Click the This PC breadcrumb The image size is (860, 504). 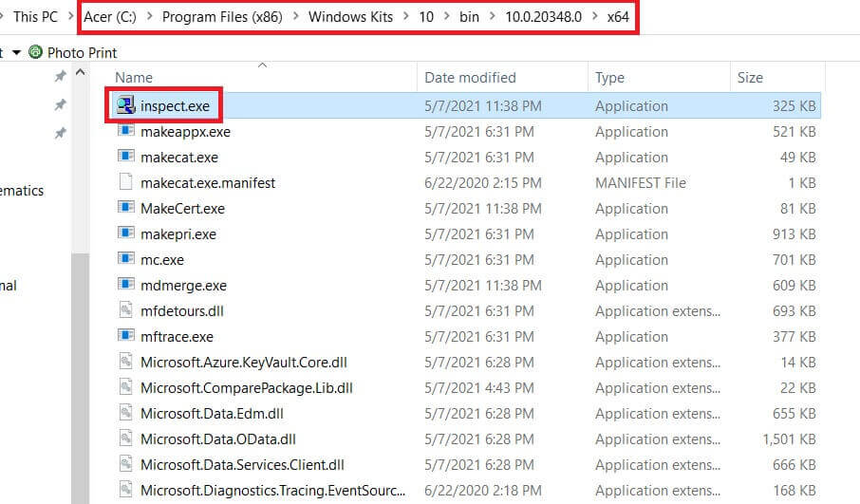point(35,17)
